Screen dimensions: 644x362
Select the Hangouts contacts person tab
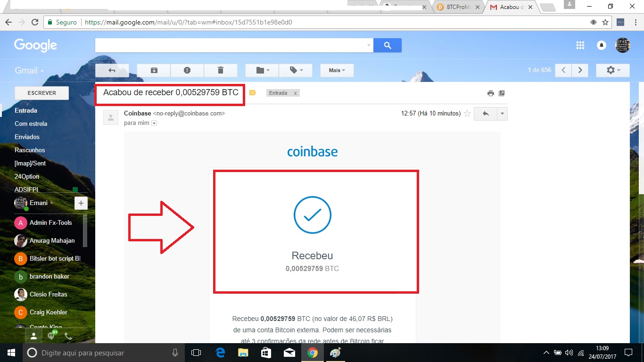(x=33, y=336)
